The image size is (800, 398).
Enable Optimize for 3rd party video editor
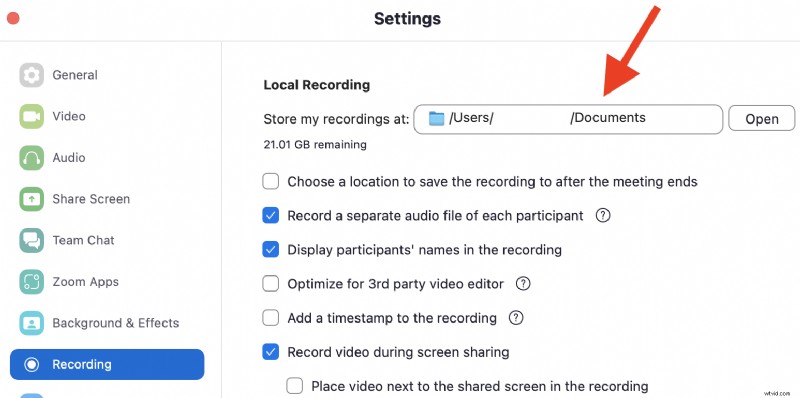tap(270, 283)
